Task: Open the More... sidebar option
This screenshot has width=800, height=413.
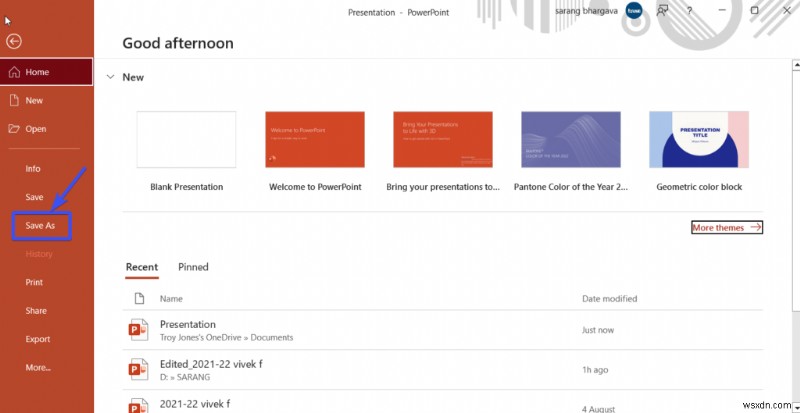Action: coord(38,367)
